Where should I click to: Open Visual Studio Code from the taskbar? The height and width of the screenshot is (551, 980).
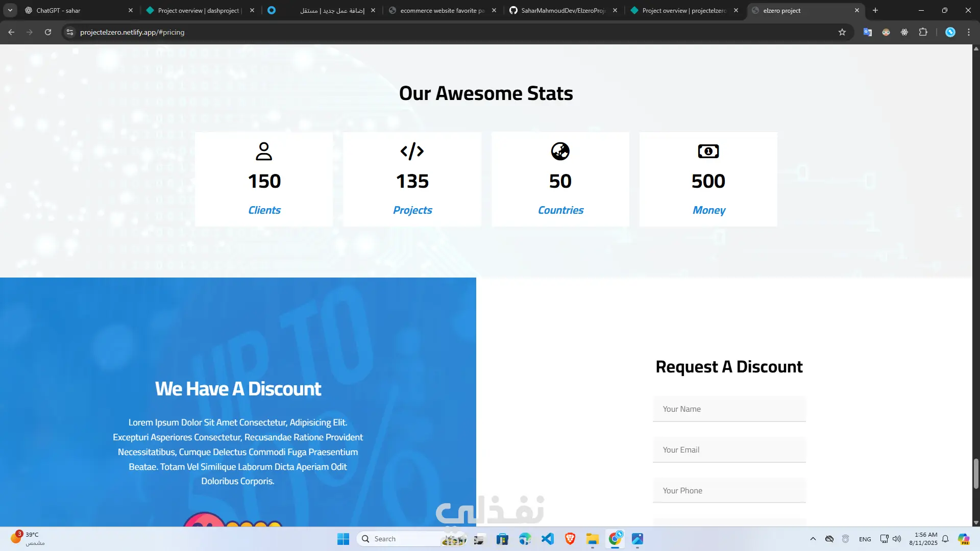[x=548, y=539]
